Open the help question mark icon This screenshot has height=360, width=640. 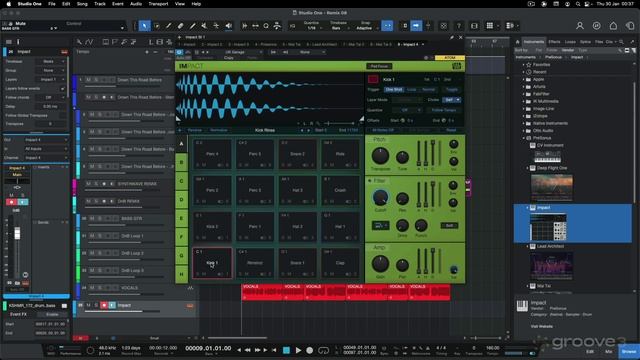459,26
